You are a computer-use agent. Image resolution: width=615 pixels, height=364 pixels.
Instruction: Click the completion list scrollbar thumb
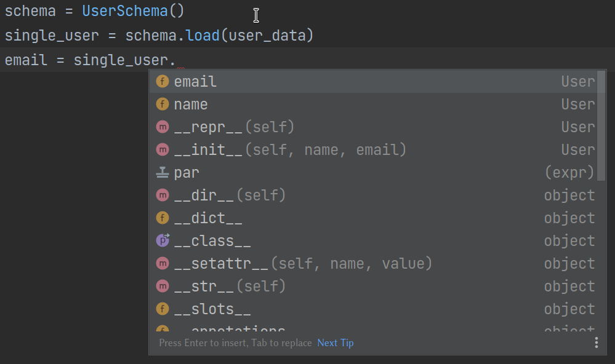click(x=601, y=126)
